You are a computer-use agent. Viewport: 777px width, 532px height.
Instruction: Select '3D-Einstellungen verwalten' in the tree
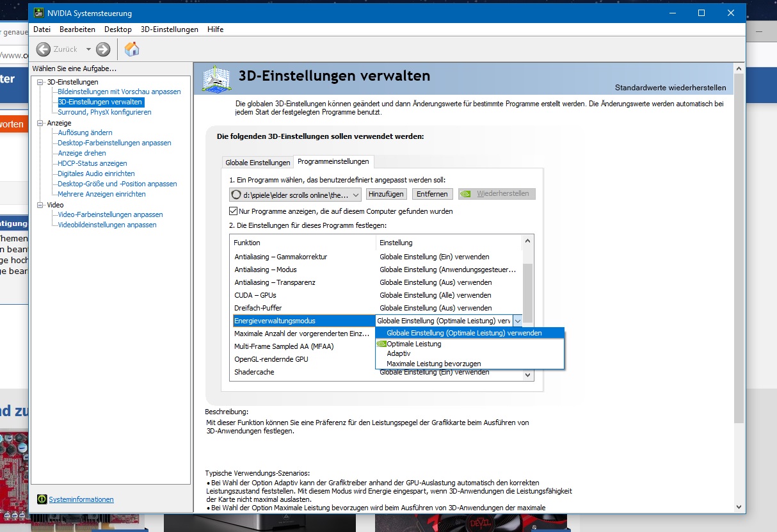(x=100, y=102)
